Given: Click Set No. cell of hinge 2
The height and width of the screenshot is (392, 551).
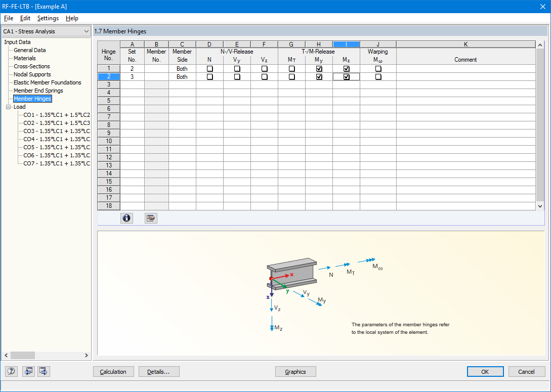Looking at the screenshot, I should 132,76.
